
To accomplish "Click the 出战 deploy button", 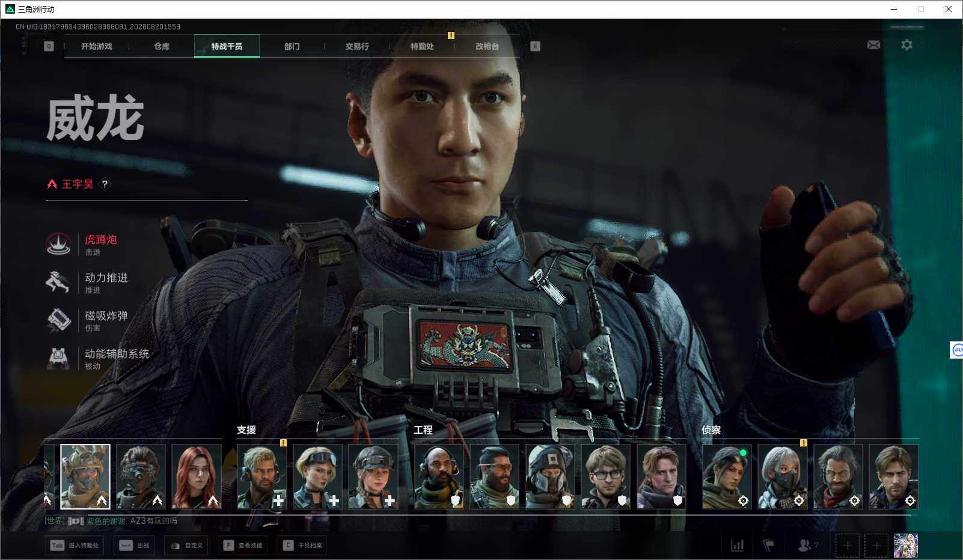I will pyautogui.click(x=134, y=546).
